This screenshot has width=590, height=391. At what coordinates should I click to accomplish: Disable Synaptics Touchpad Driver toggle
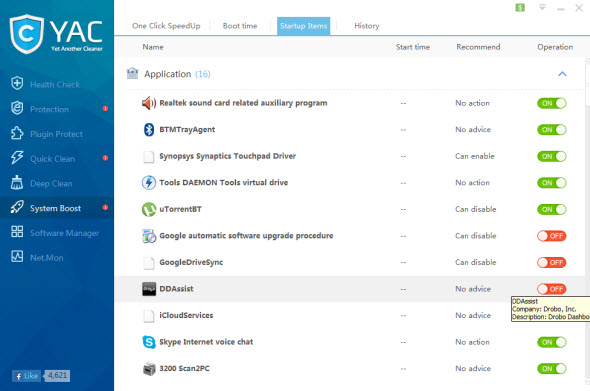pyautogui.click(x=552, y=156)
